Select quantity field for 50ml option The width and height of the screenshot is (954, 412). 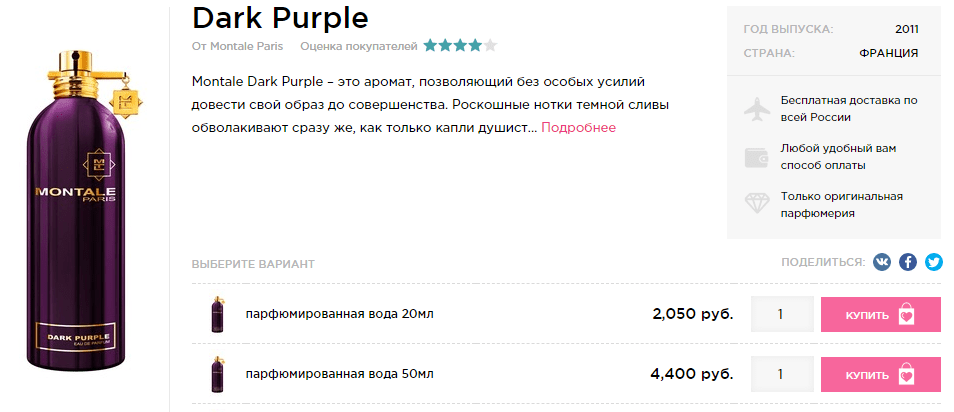coord(782,374)
